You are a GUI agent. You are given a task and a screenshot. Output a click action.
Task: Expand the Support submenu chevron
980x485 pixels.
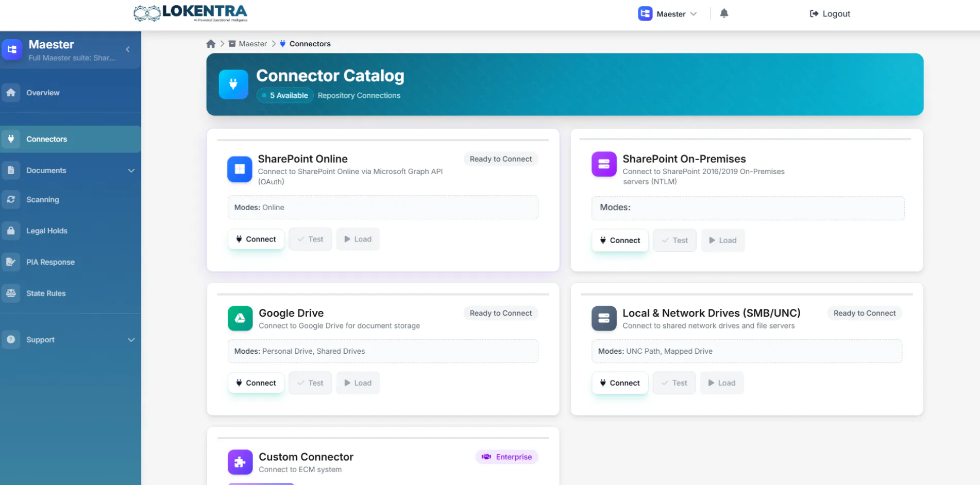(x=131, y=340)
